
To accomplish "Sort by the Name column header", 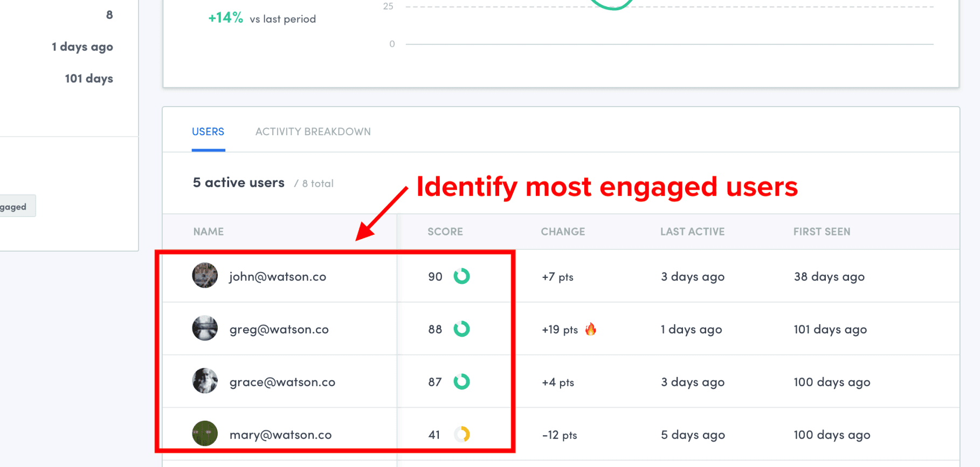I will coord(209,232).
